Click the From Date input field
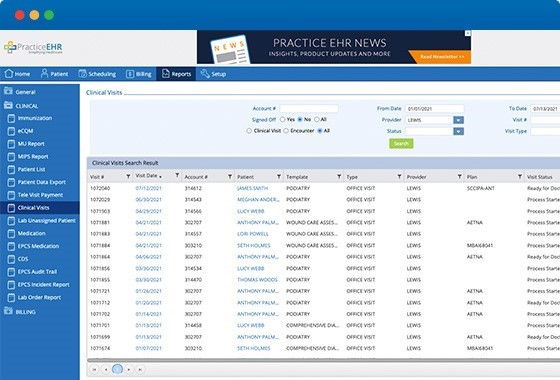560x380 pixels. coord(435,109)
